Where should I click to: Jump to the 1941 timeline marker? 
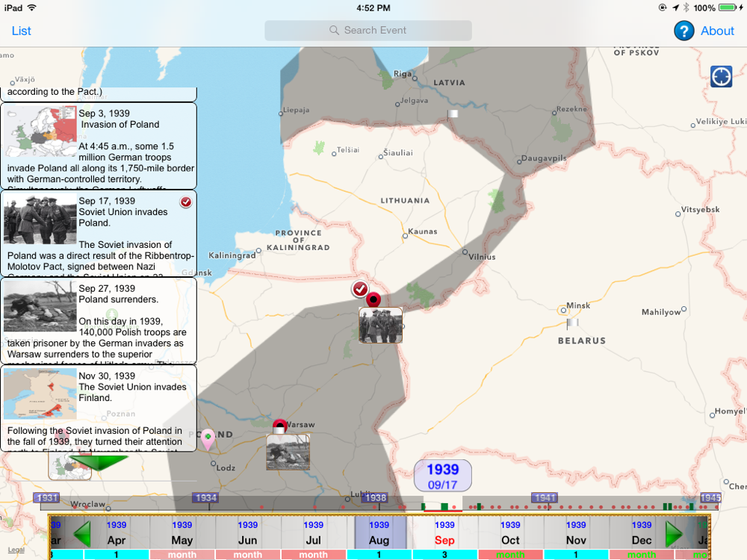pyautogui.click(x=545, y=497)
